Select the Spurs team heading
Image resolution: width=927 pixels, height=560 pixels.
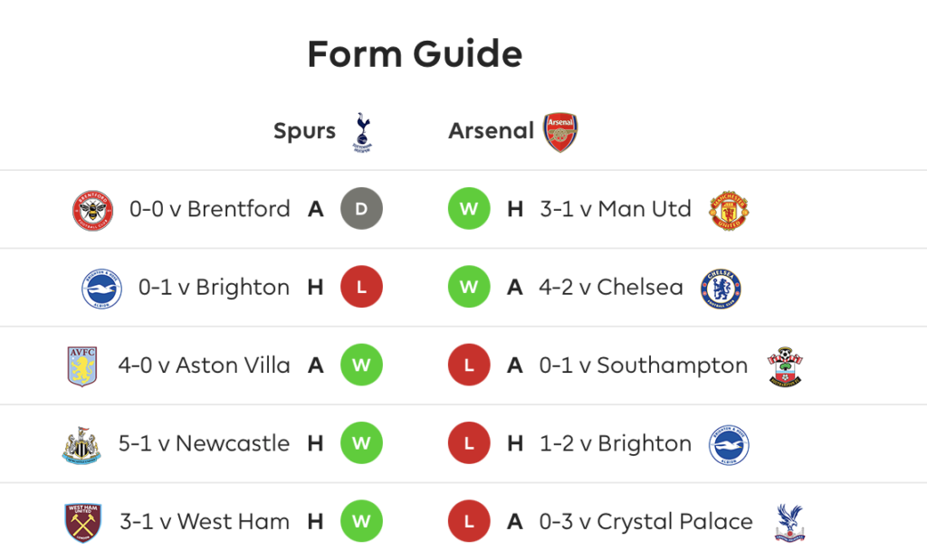(x=304, y=131)
